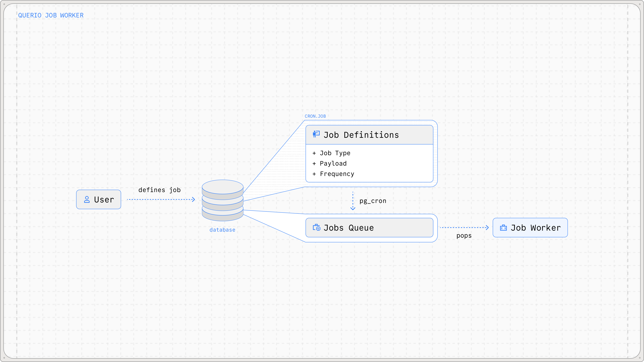Select the Job Definitions header
This screenshot has height=362, width=644.
(369, 135)
